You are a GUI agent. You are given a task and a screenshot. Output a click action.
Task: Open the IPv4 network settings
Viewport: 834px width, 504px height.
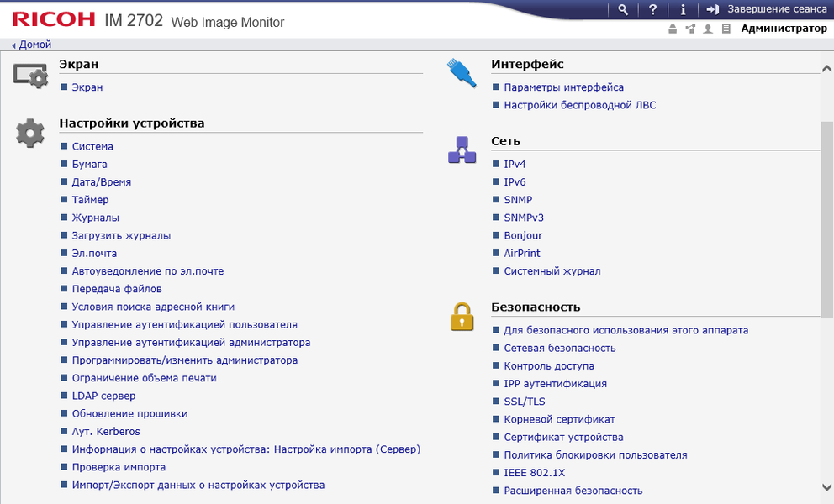pyautogui.click(x=515, y=165)
